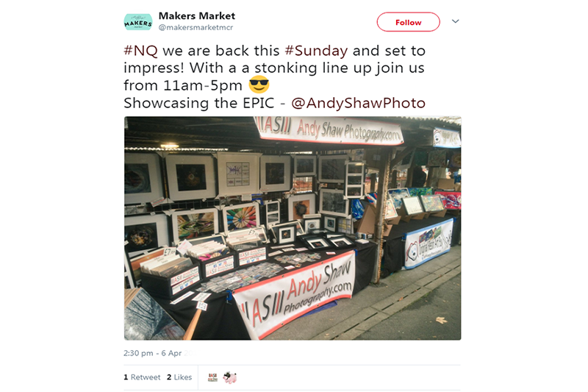Viewport: 588px width, 392px height.
Task: Open the Makers Market display name link
Action: [197, 16]
